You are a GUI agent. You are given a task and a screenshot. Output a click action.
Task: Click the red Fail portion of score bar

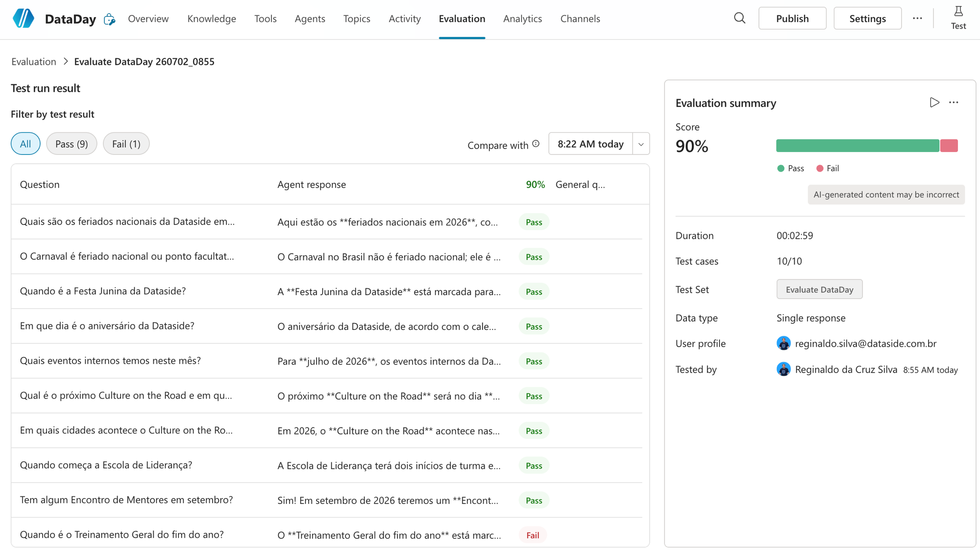(949, 146)
